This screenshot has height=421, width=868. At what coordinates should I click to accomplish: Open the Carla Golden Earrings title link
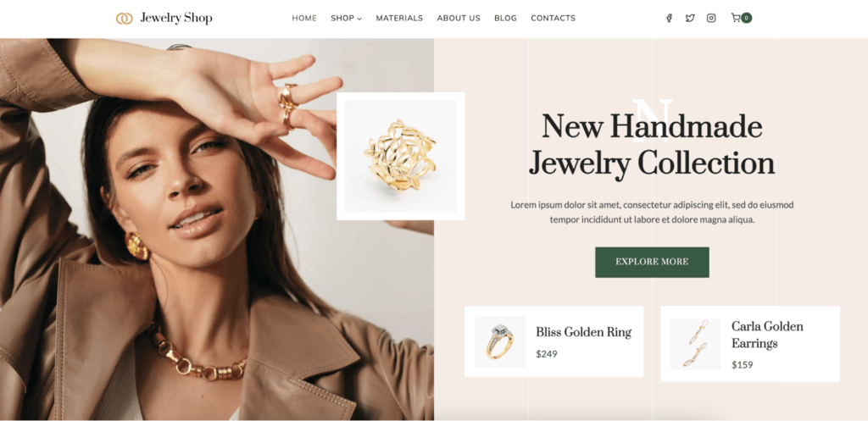pyautogui.click(x=767, y=335)
